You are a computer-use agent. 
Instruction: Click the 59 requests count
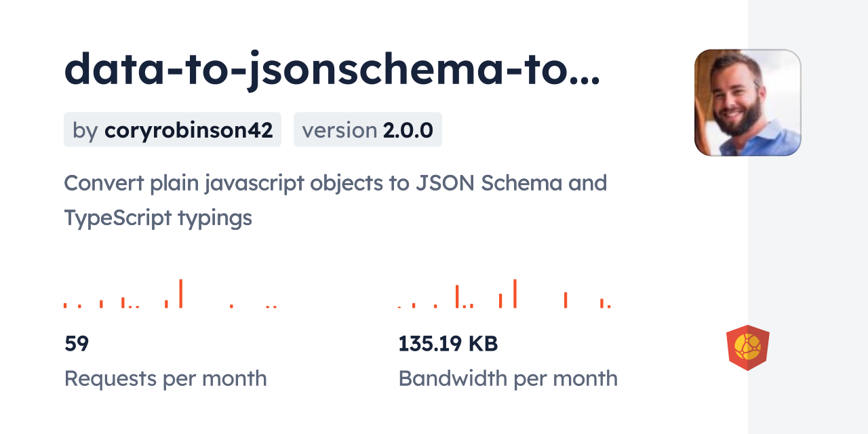tap(77, 344)
